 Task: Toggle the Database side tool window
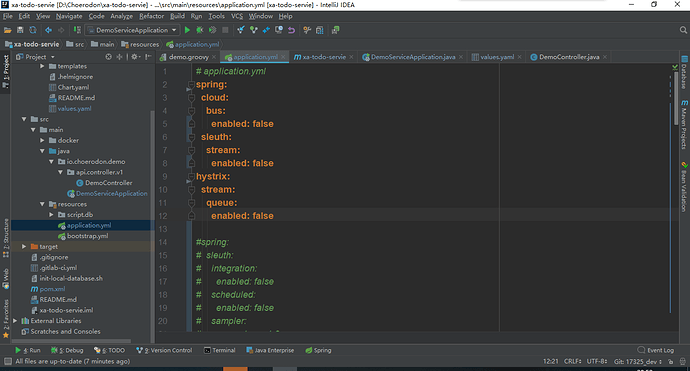[x=684, y=72]
